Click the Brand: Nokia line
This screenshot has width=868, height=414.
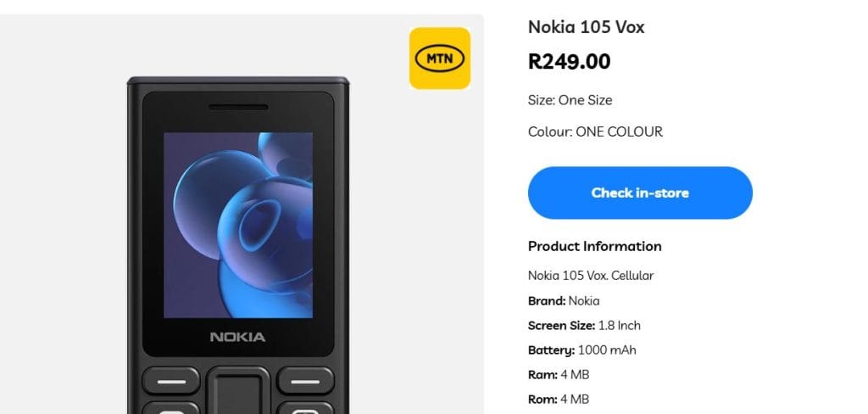pyautogui.click(x=564, y=300)
